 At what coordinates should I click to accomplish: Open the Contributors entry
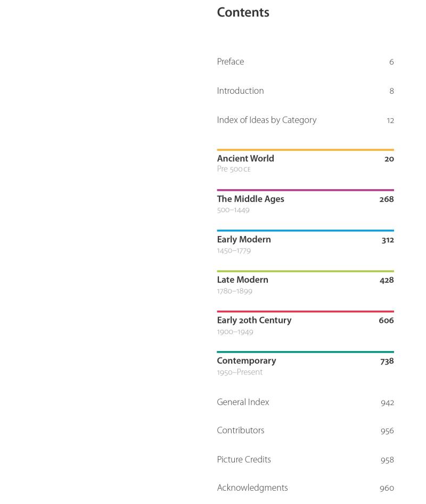(240, 431)
